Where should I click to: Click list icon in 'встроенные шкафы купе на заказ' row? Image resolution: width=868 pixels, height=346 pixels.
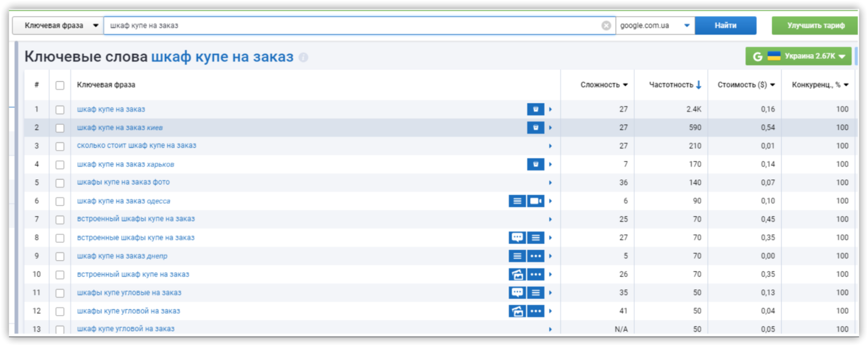pyautogui.click(x=536, y=238)
